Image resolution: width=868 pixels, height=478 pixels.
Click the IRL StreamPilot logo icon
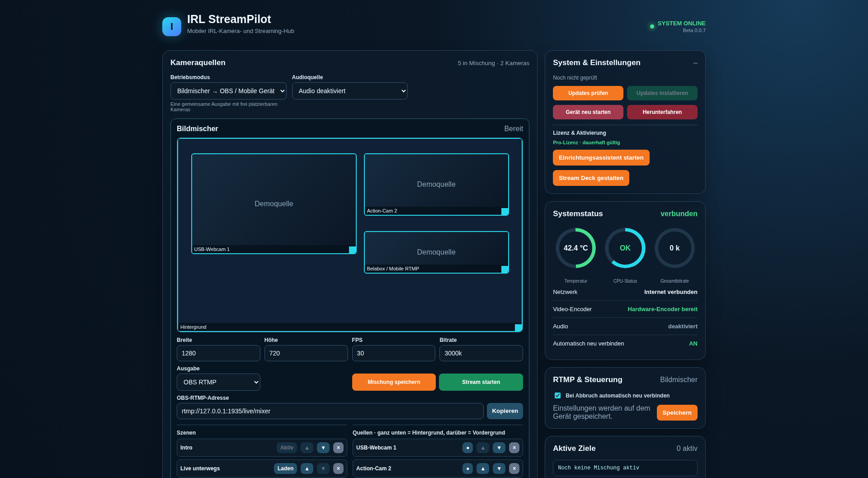click(172, 27)
